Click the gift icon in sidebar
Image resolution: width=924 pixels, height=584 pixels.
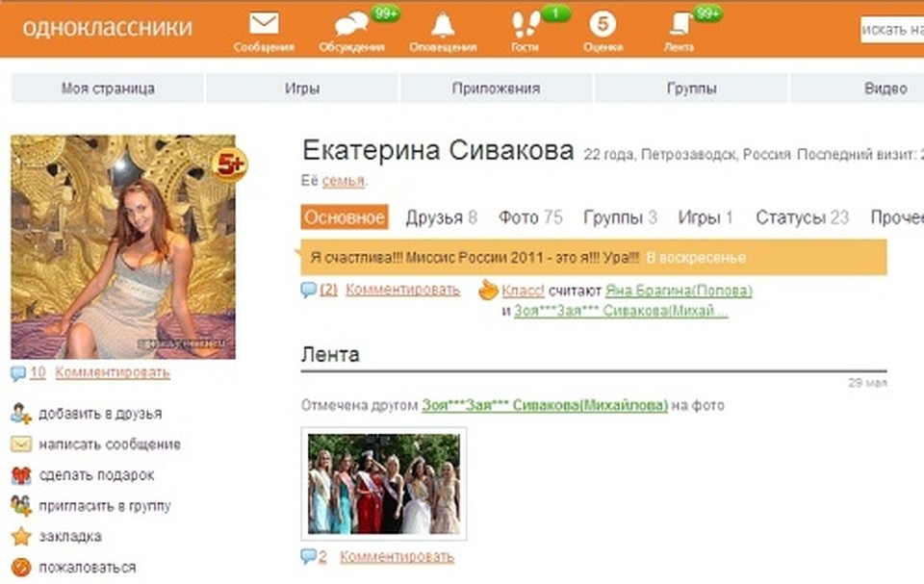coord(20,475)
